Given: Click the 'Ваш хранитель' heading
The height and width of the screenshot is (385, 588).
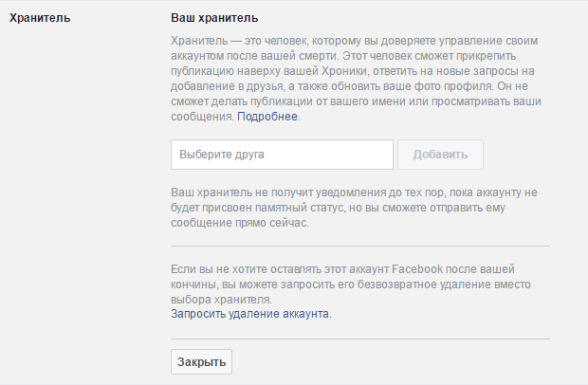Looking at the screenshot, I should [214, 18].
